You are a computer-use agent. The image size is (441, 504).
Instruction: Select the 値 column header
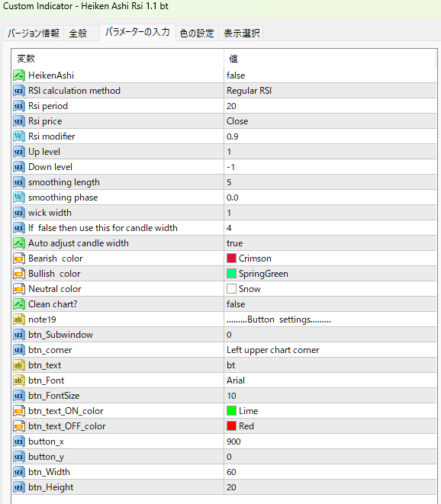[x=330, y=59]
